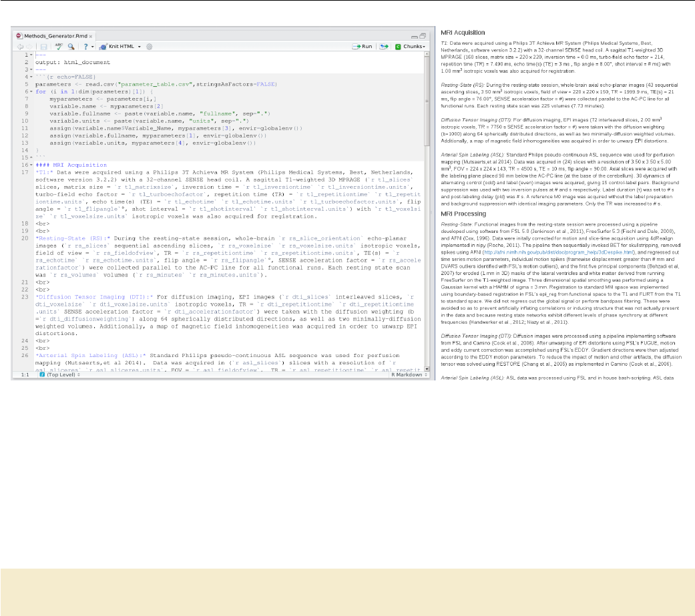Collapse the for loop at line 6
Viewport: 695px width, 616px height.
pos(31,91)
